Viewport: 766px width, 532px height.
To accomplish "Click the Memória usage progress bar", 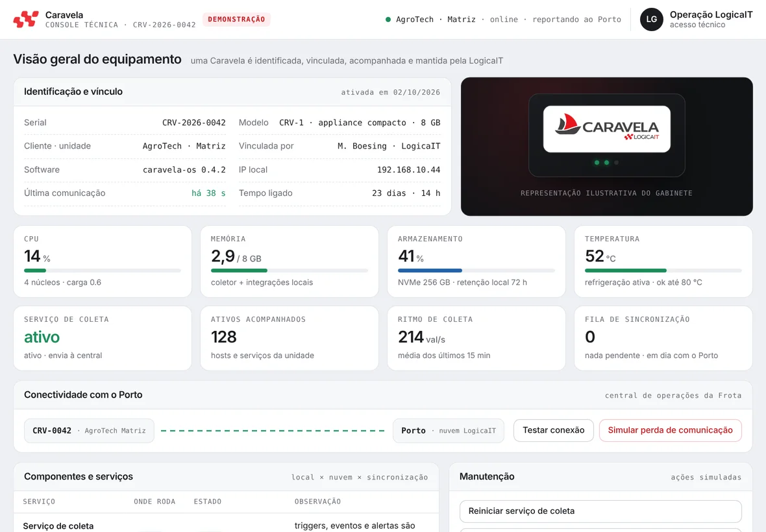I will pyautogui.click(x=290, y=271).
